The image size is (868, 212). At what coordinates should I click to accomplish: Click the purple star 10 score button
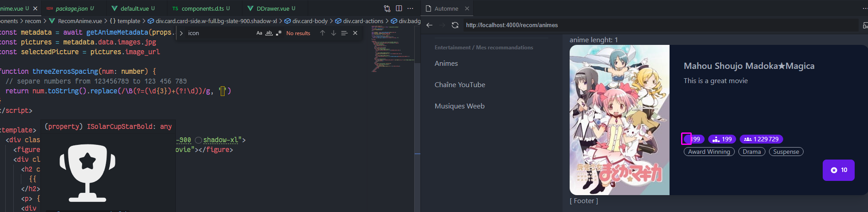click(x=838, y=170)
